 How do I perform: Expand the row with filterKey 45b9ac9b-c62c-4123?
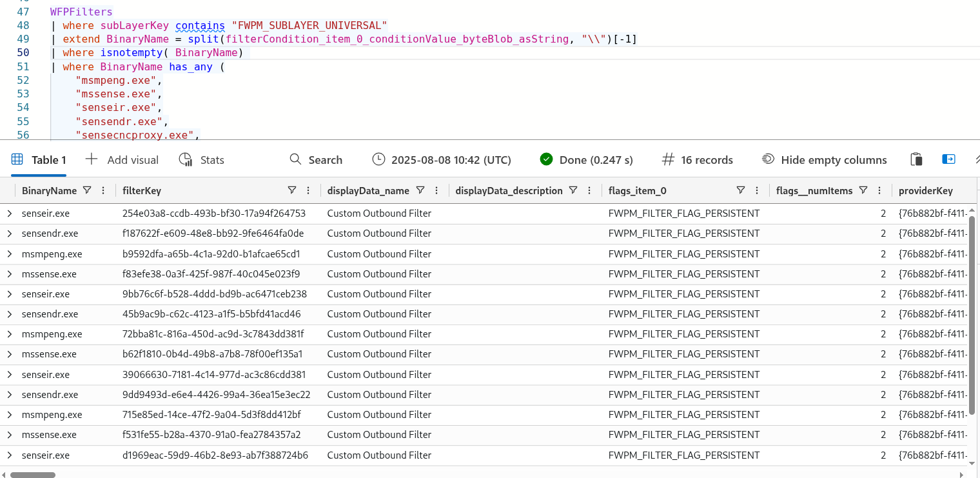point(10,314)
